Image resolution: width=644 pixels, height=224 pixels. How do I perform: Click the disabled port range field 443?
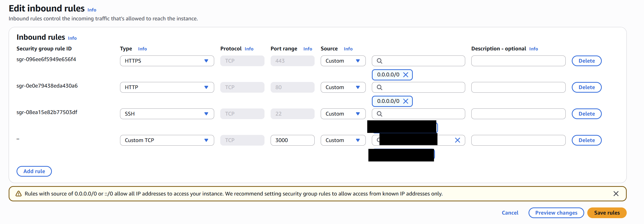(292, 61)
